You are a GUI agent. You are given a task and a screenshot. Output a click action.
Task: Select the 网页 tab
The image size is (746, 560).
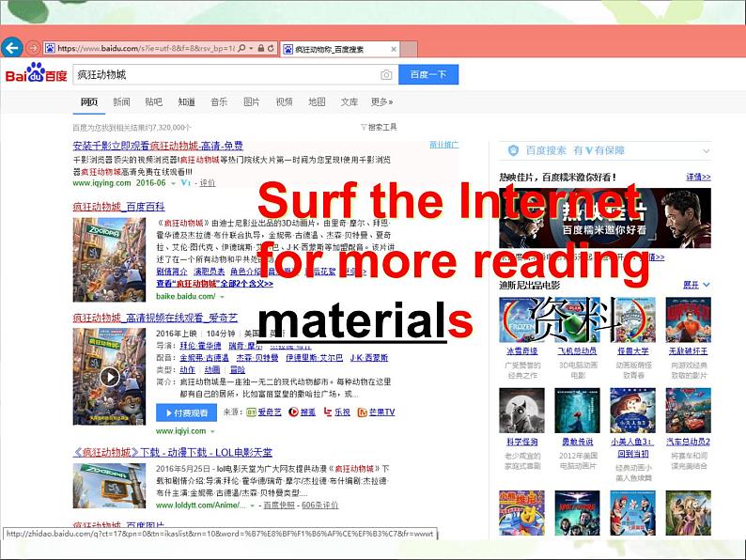pos(89,101)
